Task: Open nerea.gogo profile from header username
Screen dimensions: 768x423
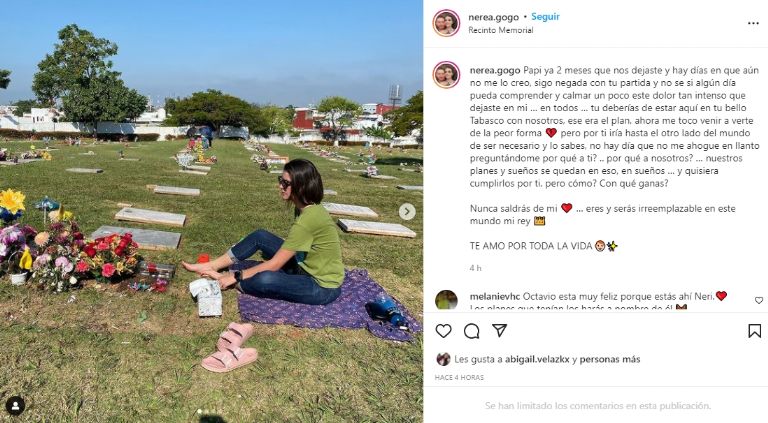Action: click(x=493, y=17)
